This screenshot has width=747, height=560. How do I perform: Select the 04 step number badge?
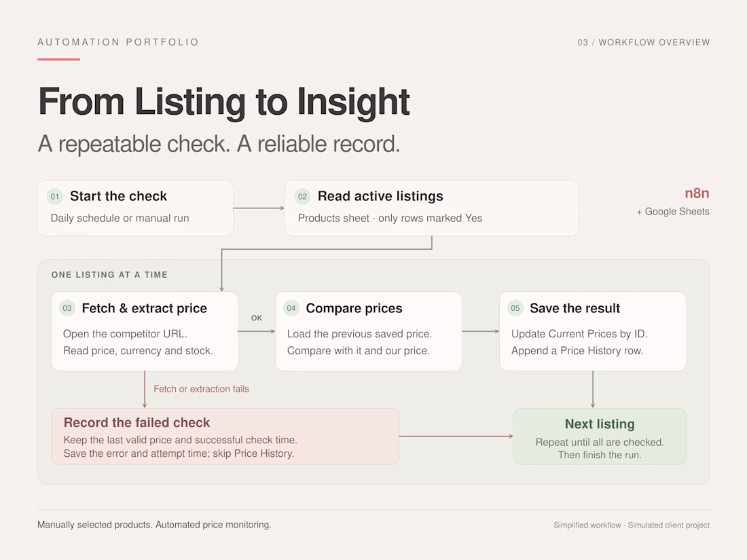coord(291,308)
